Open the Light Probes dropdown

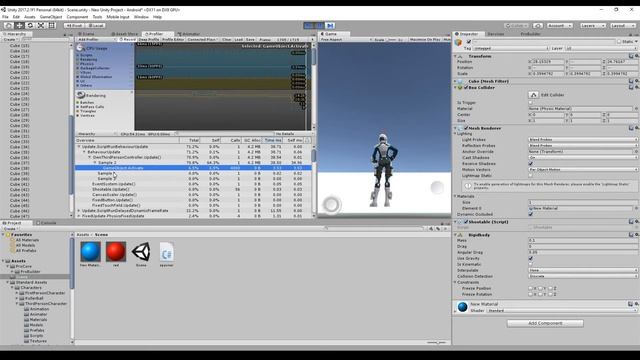click(583, 140)
